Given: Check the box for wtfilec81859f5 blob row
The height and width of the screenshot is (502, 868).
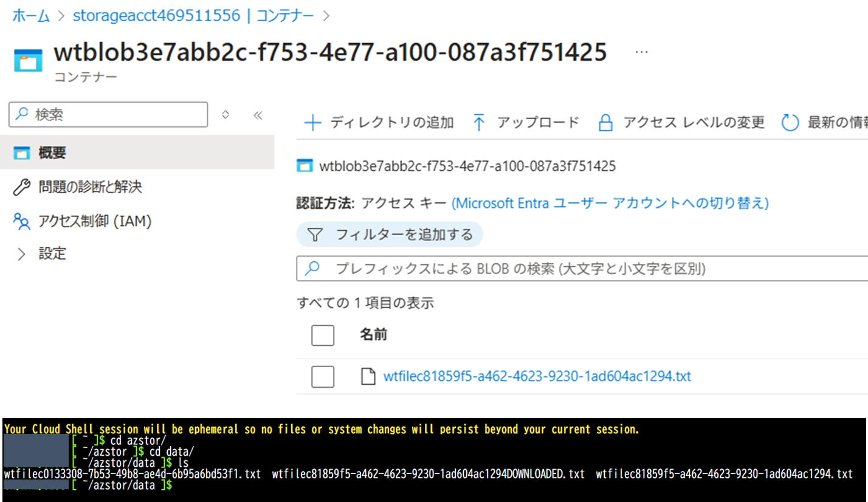Looking at the screenshot, I should pos(323,377).
